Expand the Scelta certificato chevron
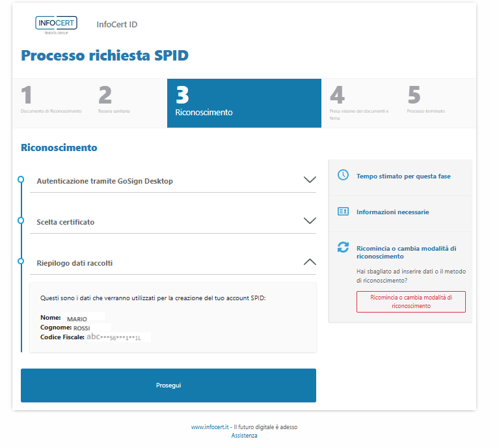The height and width of the screenshot is (448, 499). [310, 221]
